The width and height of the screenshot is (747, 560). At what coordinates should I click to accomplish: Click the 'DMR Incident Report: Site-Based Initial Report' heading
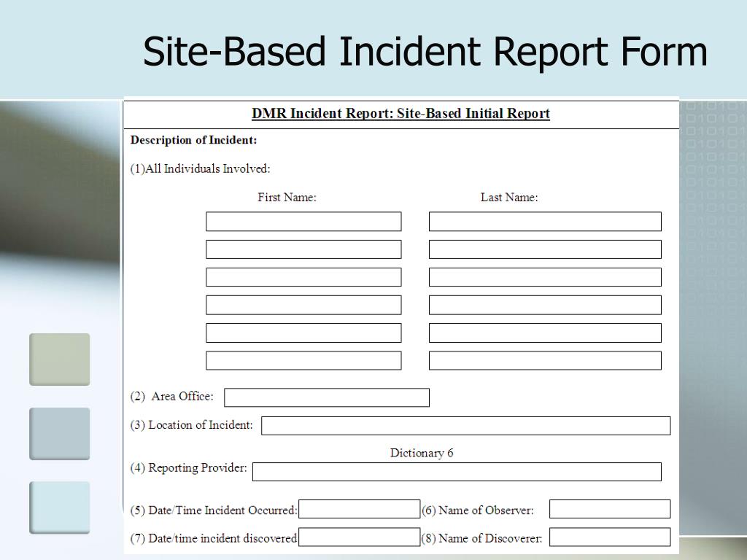[x=400, y=113]
